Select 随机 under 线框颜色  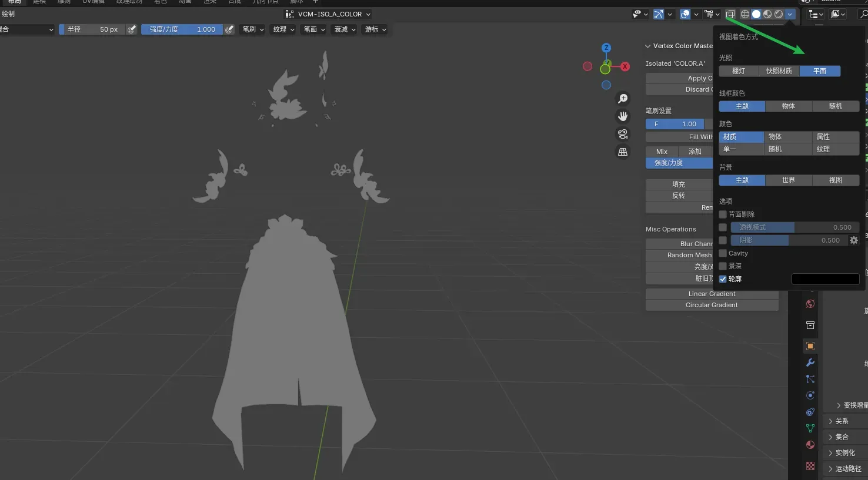[x=835, y=106]
